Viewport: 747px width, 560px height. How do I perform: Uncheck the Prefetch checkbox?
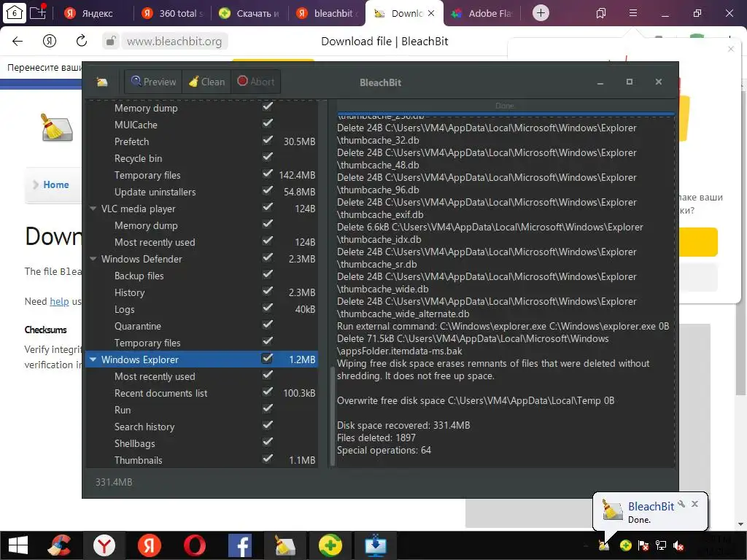(268, 141)
